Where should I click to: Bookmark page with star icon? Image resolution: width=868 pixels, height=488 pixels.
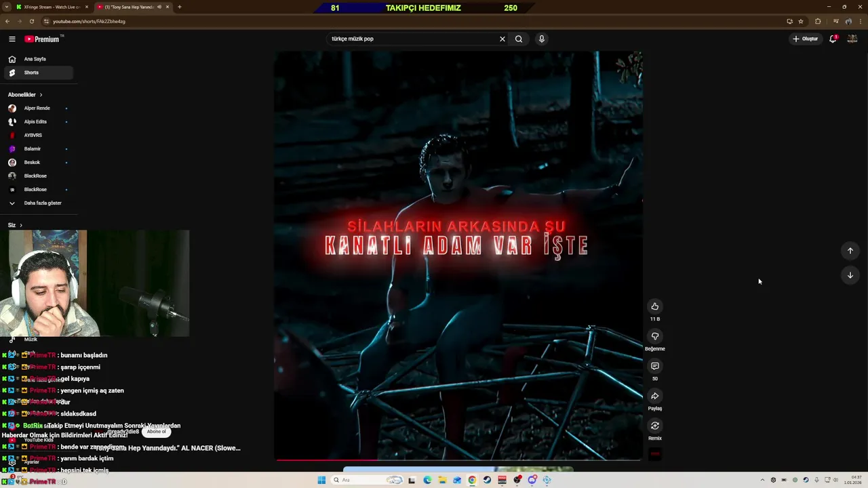(x=801, y=21)
